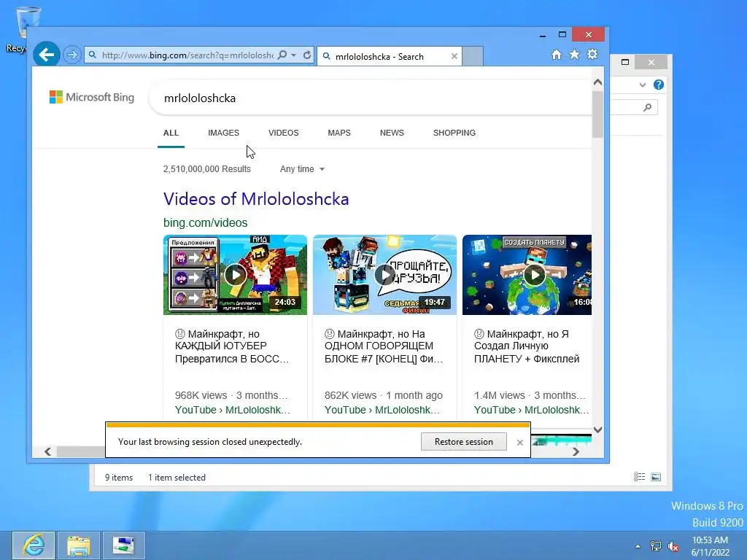The height and width of the screenshot is (560, 747).
Task: Click the search icon in Explorer window
Action: [648, 108]
